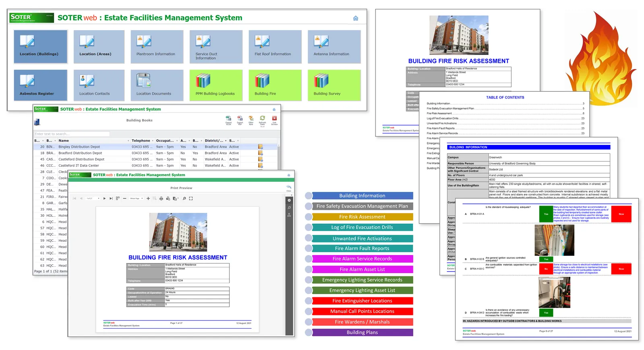Screen dimensions: 644x350
Task: Open the PPM Building Logbooks tile
Action: point(216,85)
